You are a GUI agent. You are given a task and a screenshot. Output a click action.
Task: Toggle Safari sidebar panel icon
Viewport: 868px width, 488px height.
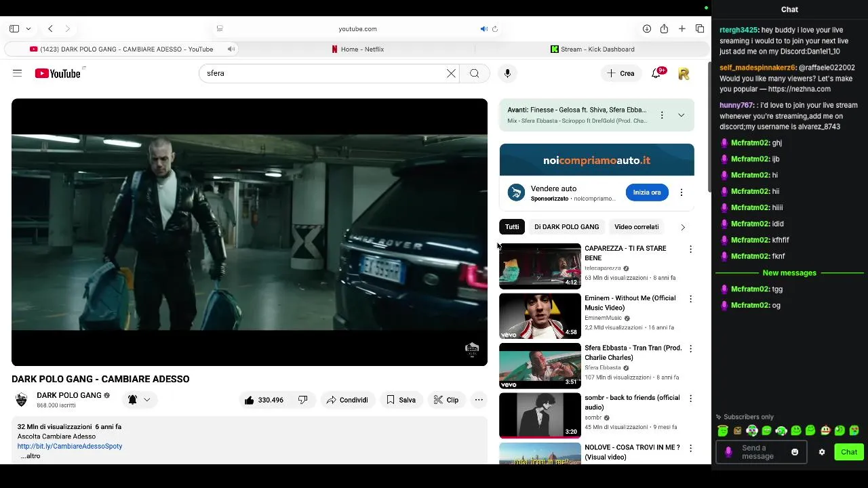tap(14, 29)
